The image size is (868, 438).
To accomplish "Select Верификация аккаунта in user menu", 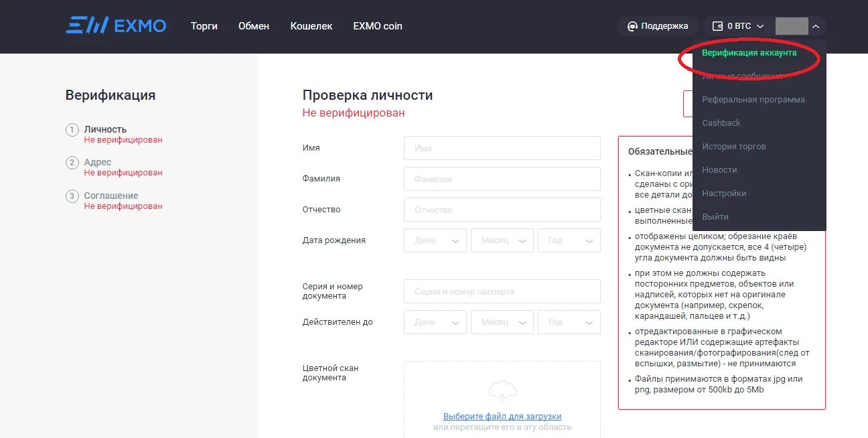I will (749, 52).
